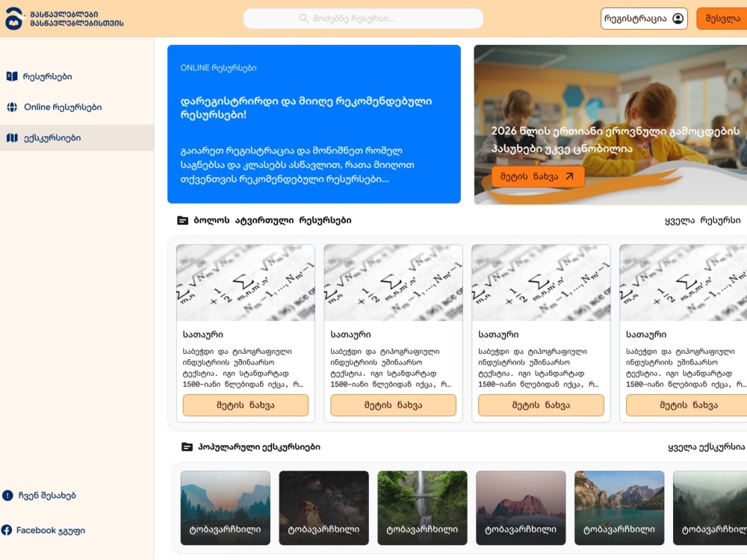Click the დარეგისტრირდი და მიიღე banner headline
747x560 pixels.
point(306,108)
